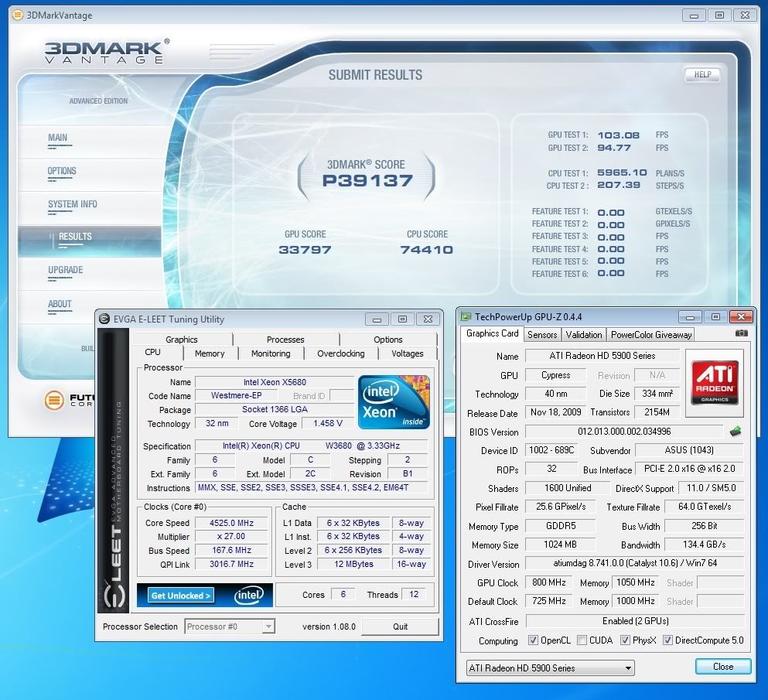Image resolution: width=768 pixels, height=700 pixels.
Task: Select the Graphics Card tab in GPU-Z
Action: [492, 333]
